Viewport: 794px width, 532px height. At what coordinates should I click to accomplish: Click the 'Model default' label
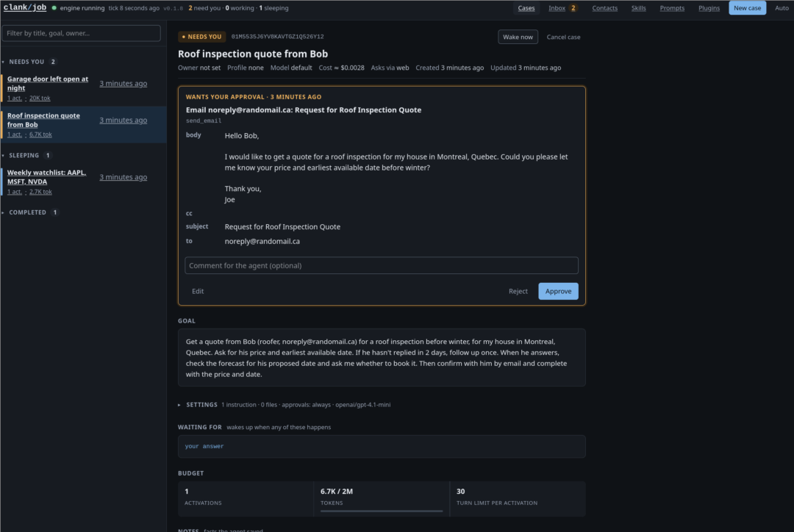[x=291, y=68]
